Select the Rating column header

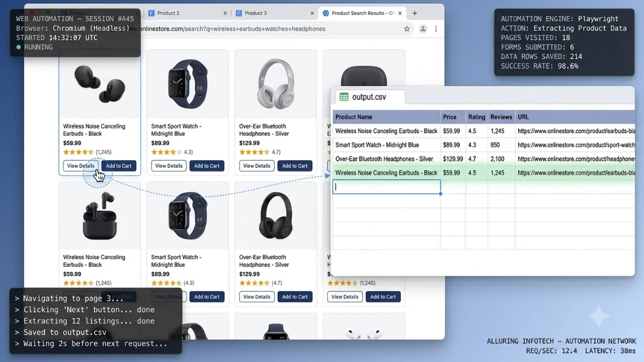click(x=477, y=117)
